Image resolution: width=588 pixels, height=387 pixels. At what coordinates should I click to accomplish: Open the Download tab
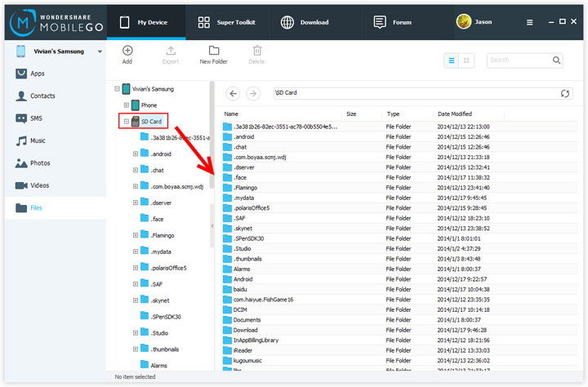[x=305, y=23]
